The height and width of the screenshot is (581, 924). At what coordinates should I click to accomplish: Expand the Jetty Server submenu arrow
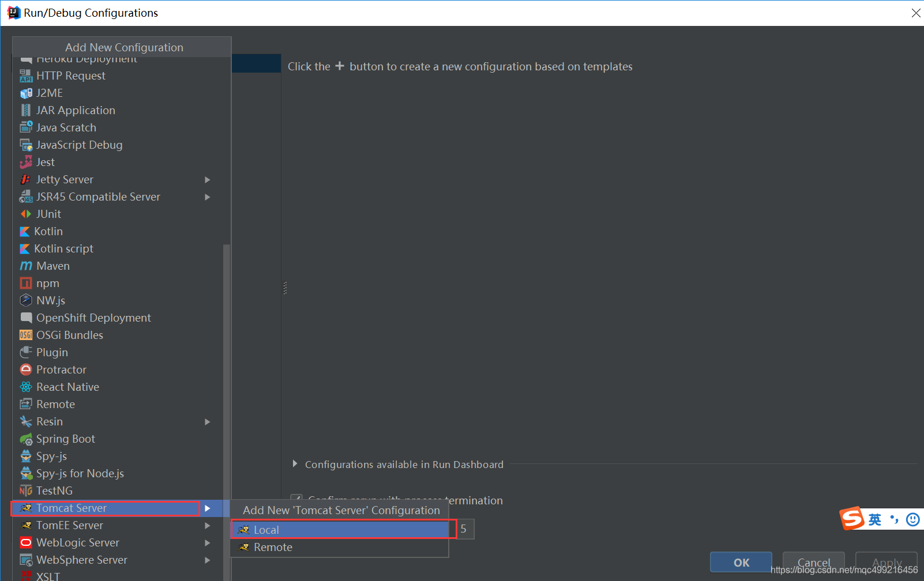[208, 179]
